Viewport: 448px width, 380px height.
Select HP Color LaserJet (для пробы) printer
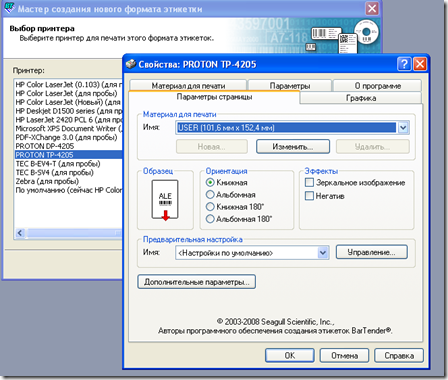69,93
